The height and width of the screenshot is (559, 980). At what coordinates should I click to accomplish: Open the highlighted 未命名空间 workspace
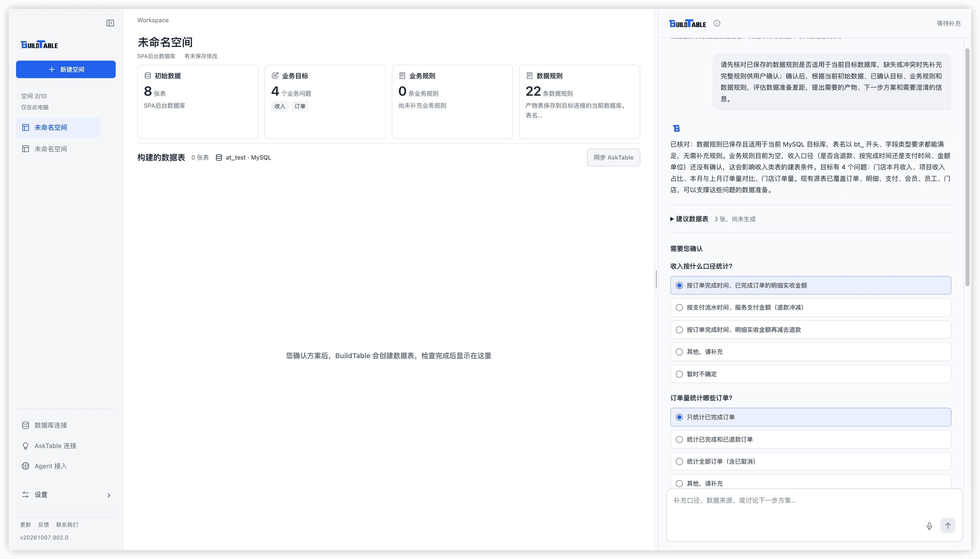(x=58, y=128)
